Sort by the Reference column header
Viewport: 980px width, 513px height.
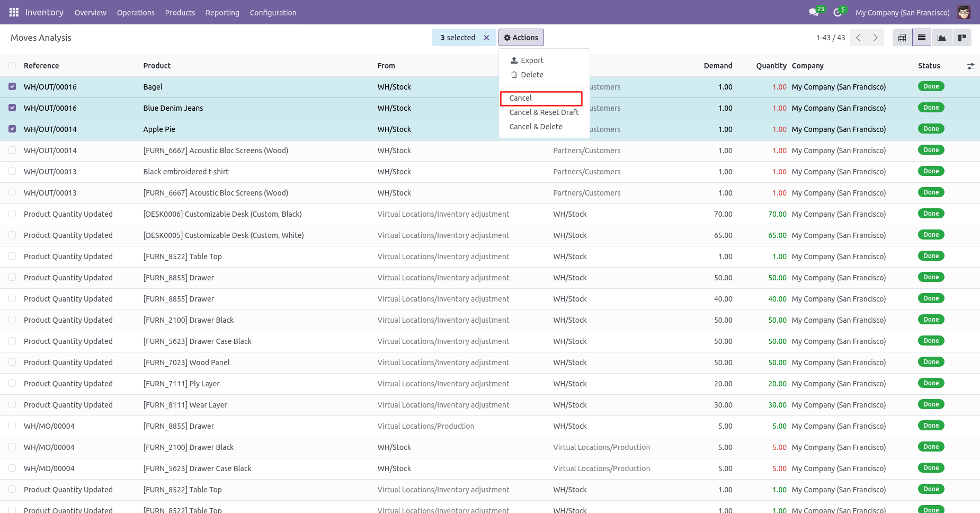(41, 66)
